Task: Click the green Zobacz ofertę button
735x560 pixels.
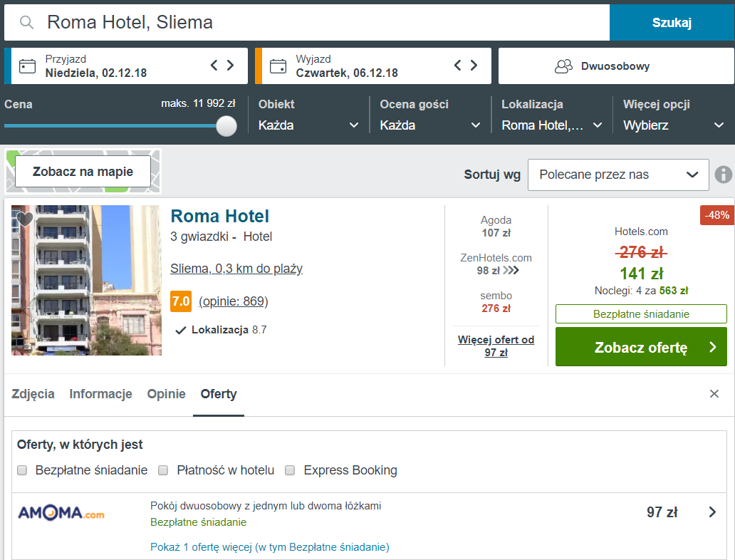Action: 641,346
